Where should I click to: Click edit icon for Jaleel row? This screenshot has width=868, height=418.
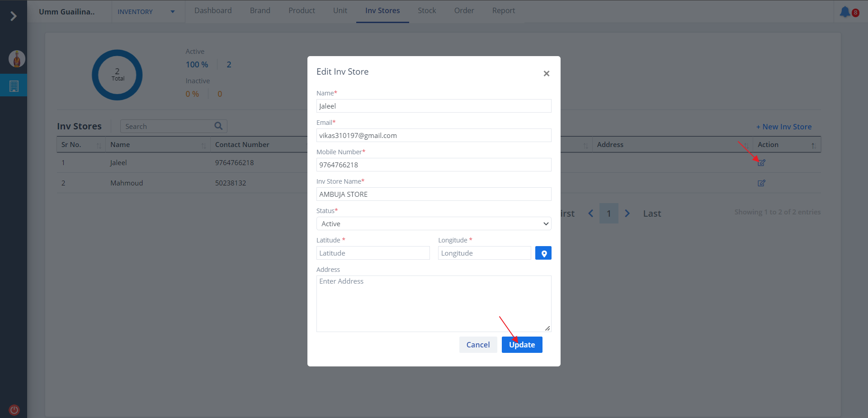pos(761,163)
